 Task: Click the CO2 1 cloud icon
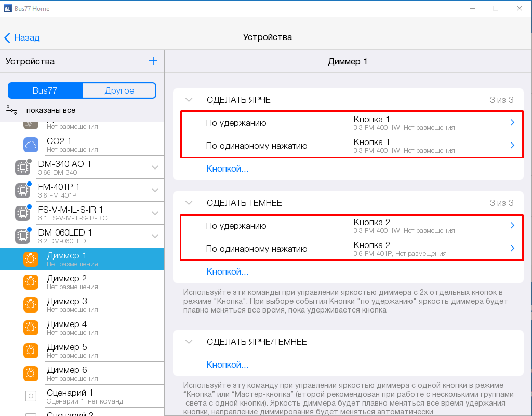[31, 145]
